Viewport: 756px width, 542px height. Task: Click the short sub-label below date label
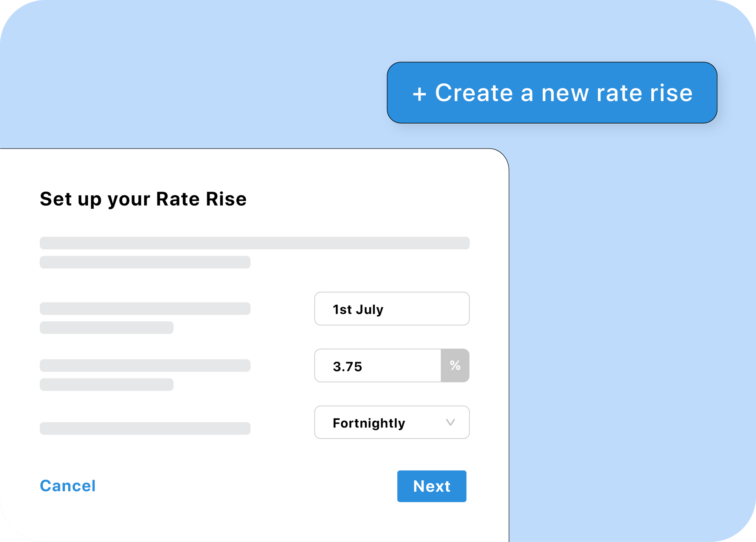click(x=107, y=328)
